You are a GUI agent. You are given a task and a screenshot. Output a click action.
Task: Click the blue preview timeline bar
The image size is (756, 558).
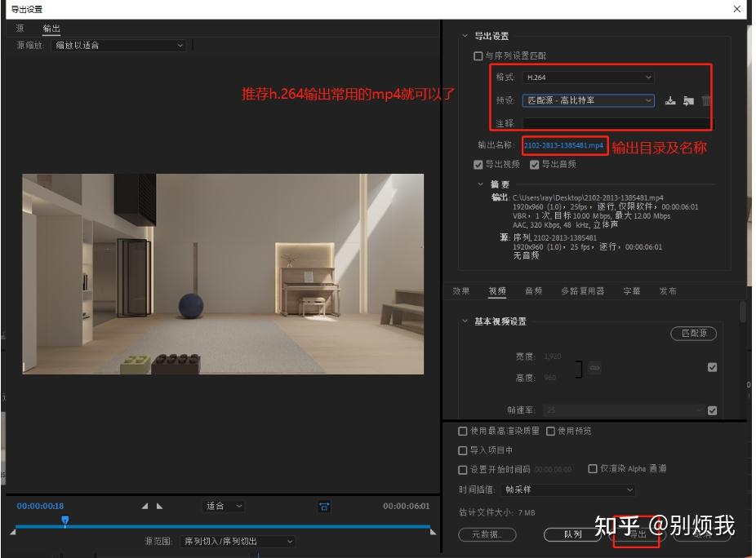point(223,527)
